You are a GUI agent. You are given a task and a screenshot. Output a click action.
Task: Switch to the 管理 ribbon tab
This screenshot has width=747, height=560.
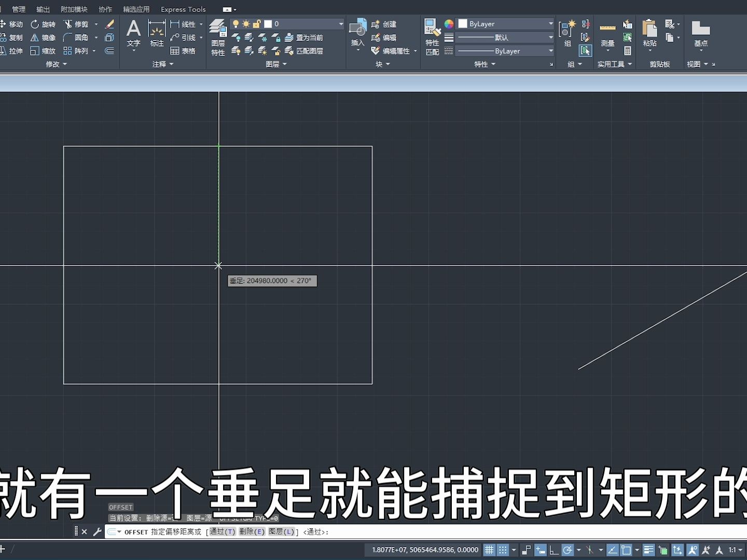pos(19,9)
